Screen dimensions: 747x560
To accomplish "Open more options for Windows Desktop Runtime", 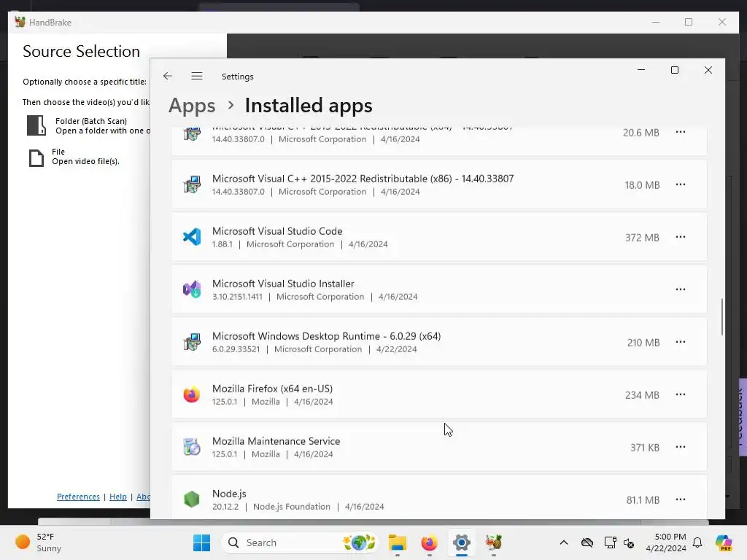I will (681, 342).
